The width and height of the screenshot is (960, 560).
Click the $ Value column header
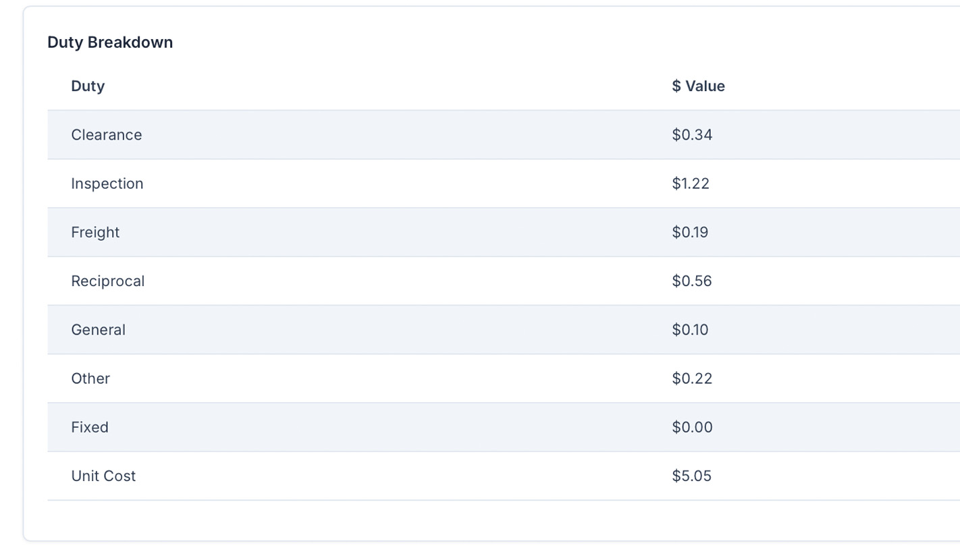coord(698,86)
